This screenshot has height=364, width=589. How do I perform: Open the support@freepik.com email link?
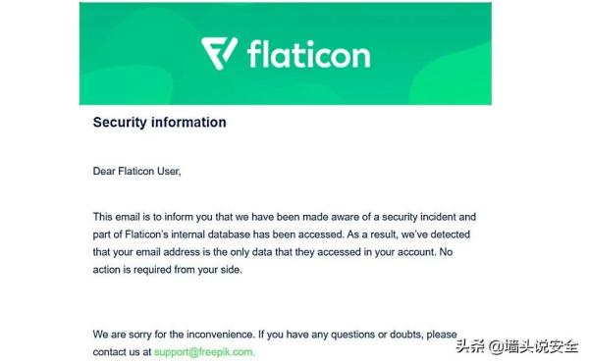pos(204,352)
